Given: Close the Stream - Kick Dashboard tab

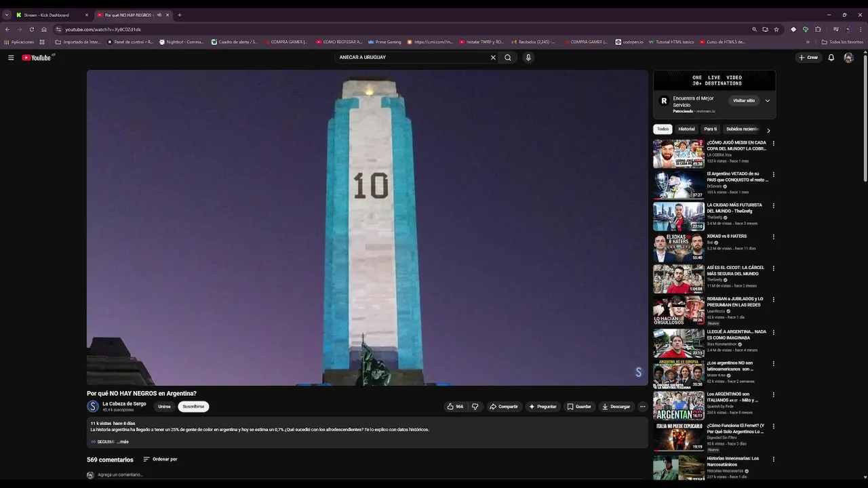Looking at the screenshot, I should (86, 15).
